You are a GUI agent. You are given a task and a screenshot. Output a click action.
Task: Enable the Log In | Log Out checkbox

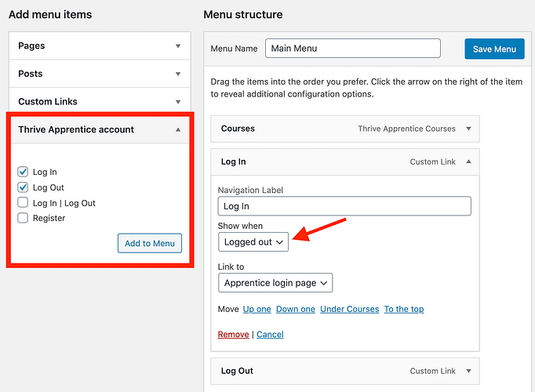tap(23, 203)
